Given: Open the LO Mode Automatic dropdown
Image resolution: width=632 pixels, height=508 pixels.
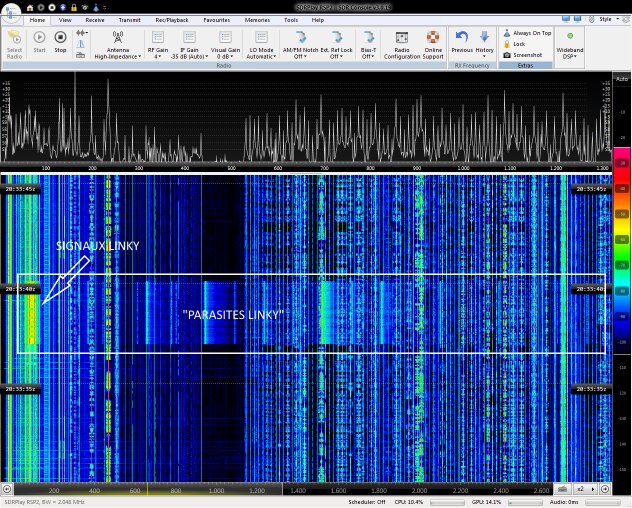Looking at the screenshot, I should point(261,45).
